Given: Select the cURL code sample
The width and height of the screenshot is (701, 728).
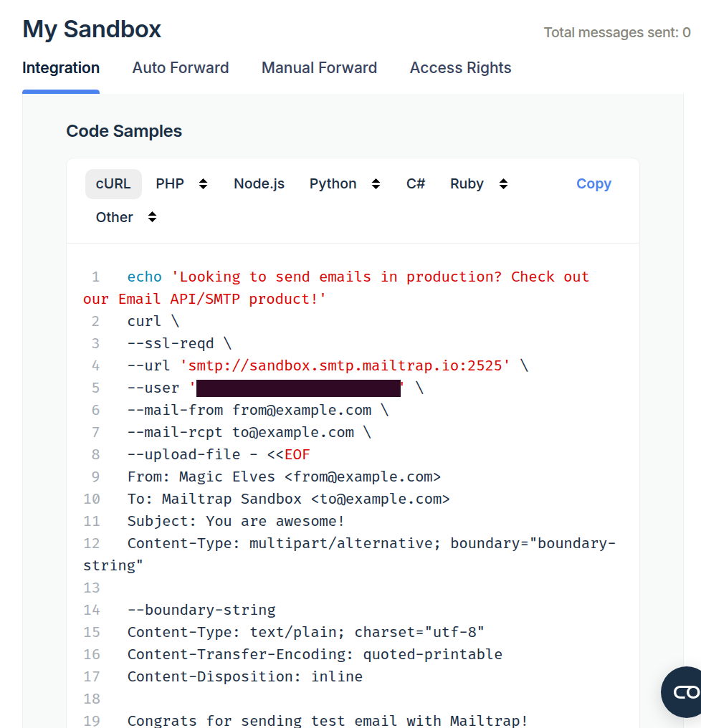Looking at the screenshot, I should click(x=113, y=183).
